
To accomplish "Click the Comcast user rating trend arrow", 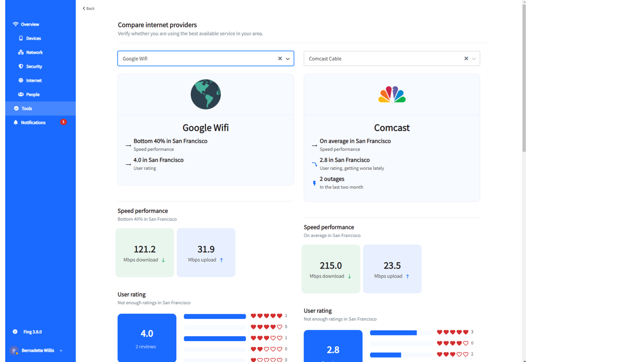I will coord(314,164).
